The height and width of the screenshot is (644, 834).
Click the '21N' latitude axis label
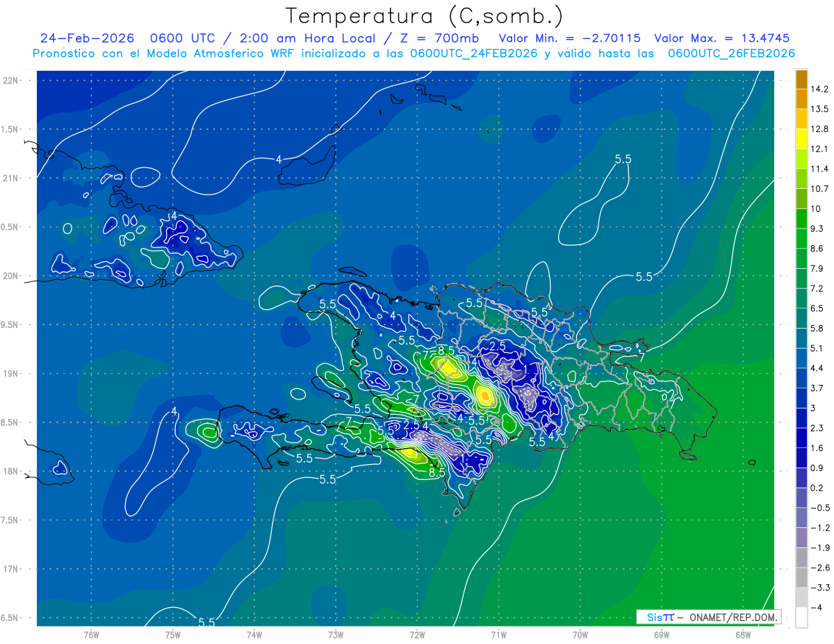coord(11,178)
